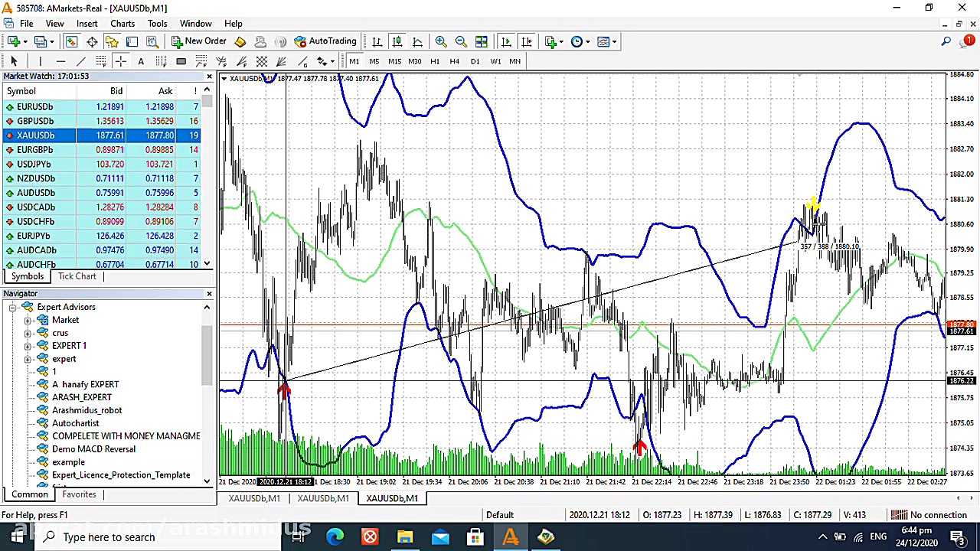Click the New Order button

(198, 41)
